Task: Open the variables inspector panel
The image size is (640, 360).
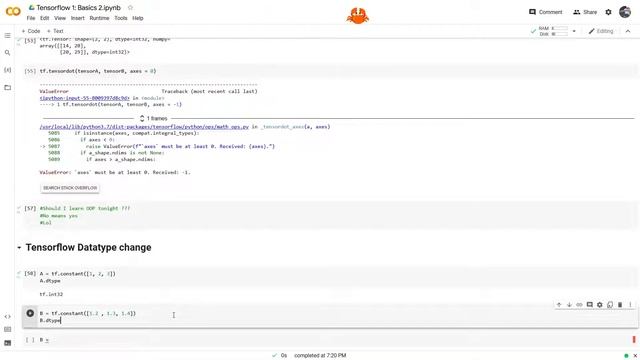Action: point(7,70)
